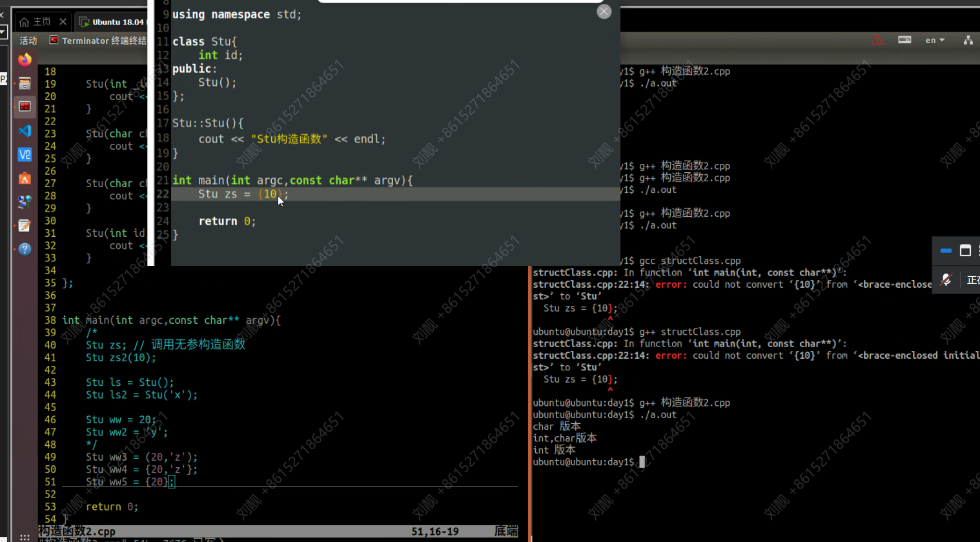Image resolution: width=980 pixels, height=542 pixels.
Task: Launch Visual Studio Code from the dock
Action: click(x=25, y=130)
